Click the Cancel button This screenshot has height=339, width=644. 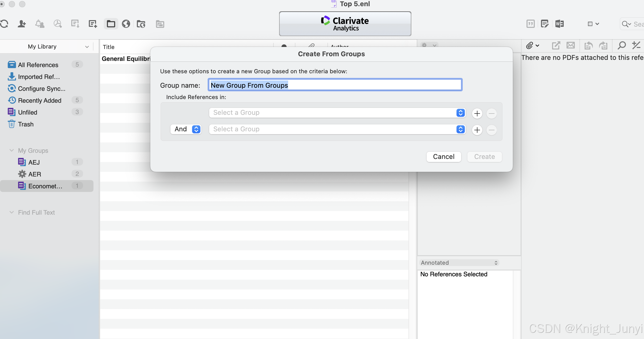pos(444,157)
